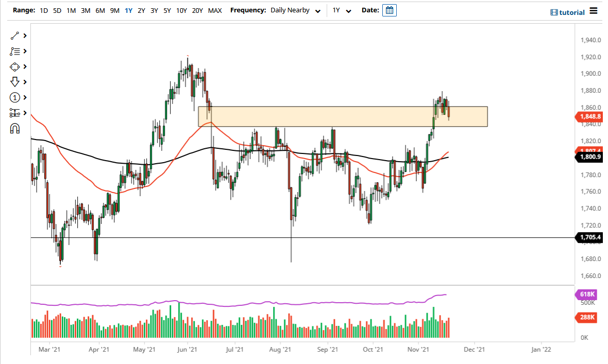Image resolution: width=608 pixels, height=364 pixels.
Task: Open the measurement range tool
Action: (15, 113)
